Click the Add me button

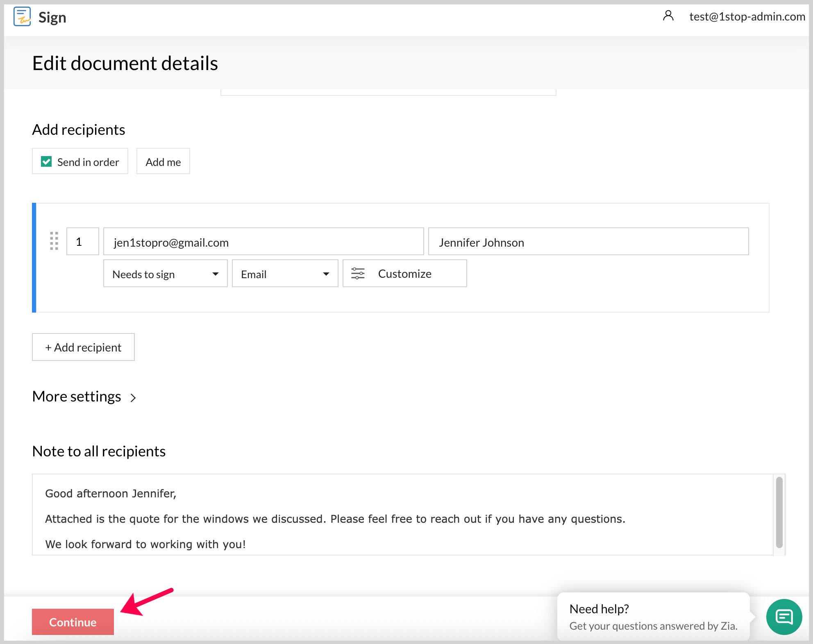[x=163, y=162]
